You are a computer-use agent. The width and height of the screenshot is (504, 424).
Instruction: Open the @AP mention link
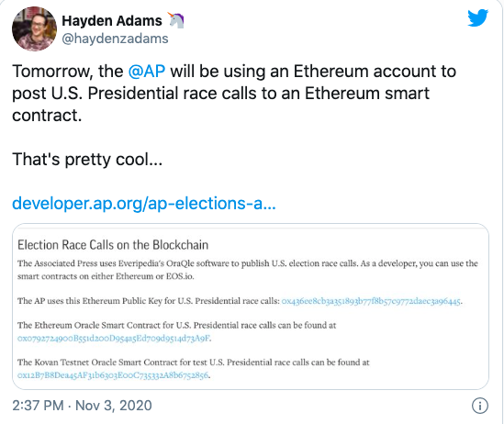pos(147,71)
